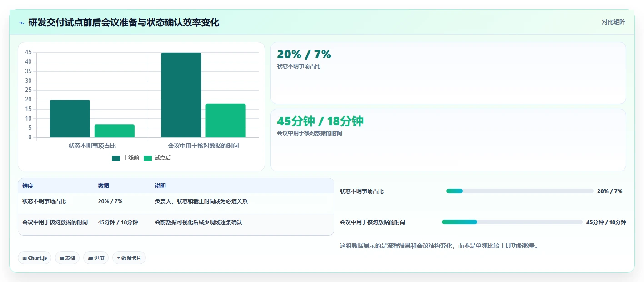The height and width of the screenshot is (282, 644).
Task: Click table cell 20% / 7%
Action: [x=110, y=201]
